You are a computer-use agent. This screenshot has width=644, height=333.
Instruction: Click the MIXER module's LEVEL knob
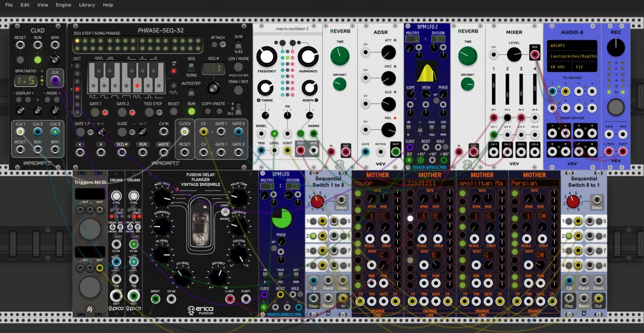click(514, 55)
